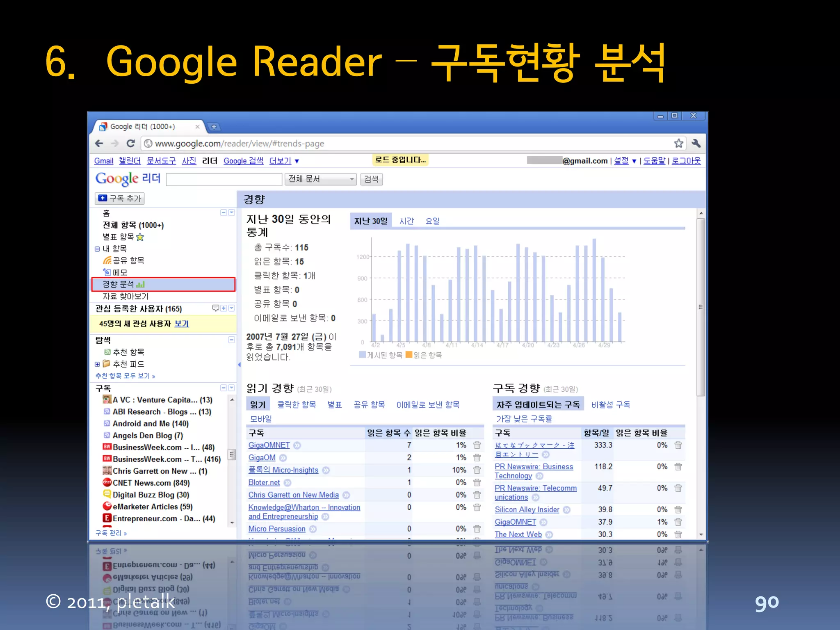
Task: Open the 캘린더 link
Action: point(130,161)
